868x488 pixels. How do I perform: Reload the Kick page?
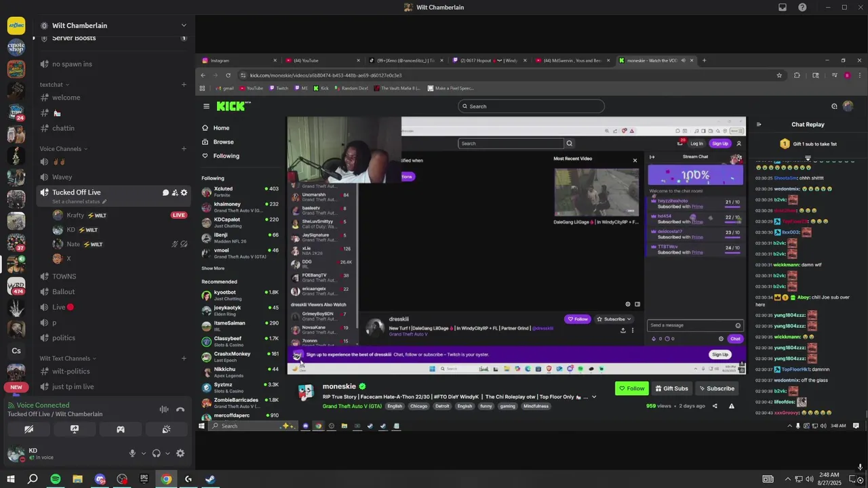coord(228,75)
